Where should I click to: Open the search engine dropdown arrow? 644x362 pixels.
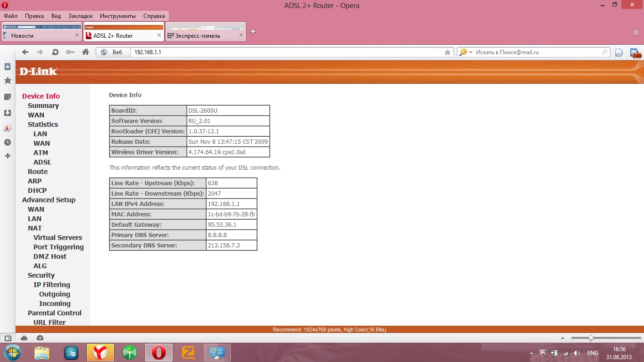[x=471, y=52]
